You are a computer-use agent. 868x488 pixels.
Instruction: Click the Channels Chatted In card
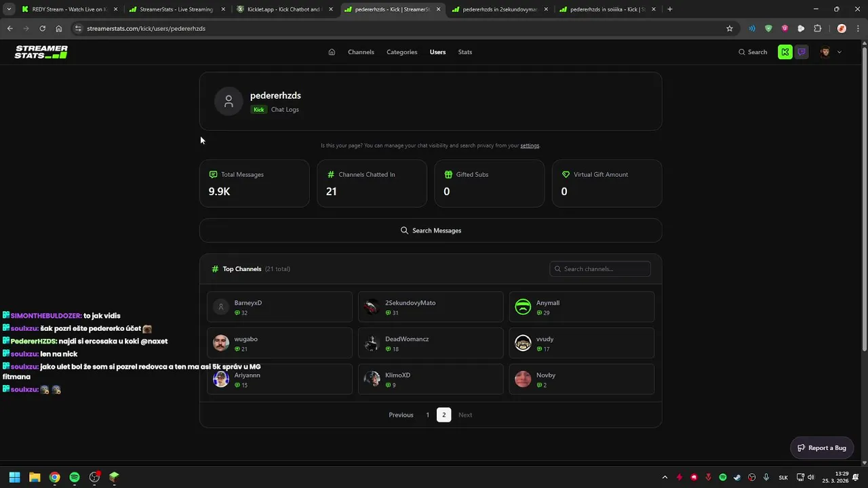coord(372,183)
